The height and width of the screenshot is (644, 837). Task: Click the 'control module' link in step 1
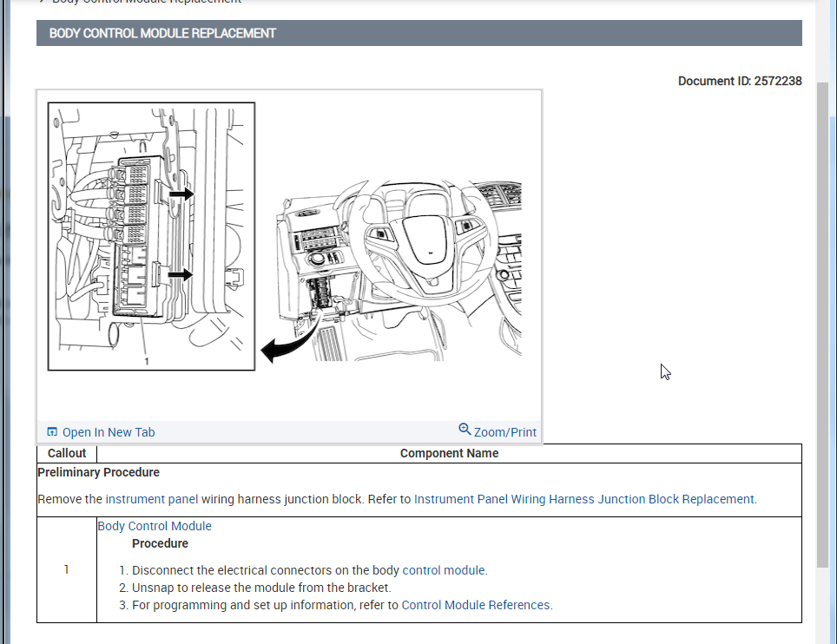tap(444, 570)
